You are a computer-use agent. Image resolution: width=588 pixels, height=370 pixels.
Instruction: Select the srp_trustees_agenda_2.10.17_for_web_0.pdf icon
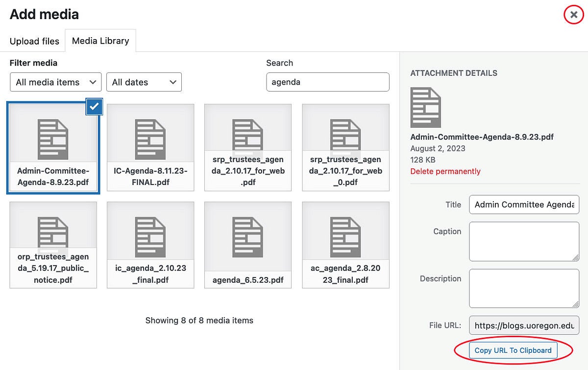(x=345, y=135)
